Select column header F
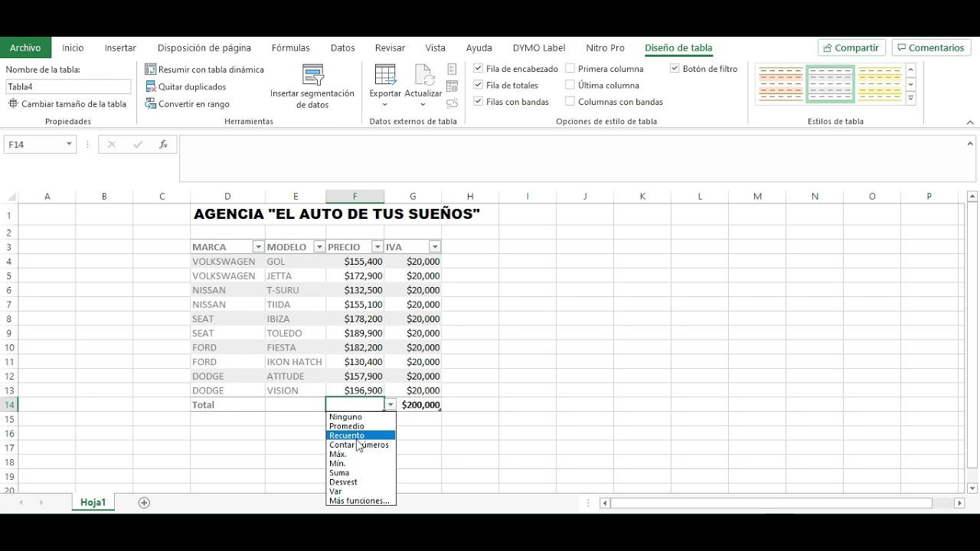980x551 pixels. pos(354,197)
